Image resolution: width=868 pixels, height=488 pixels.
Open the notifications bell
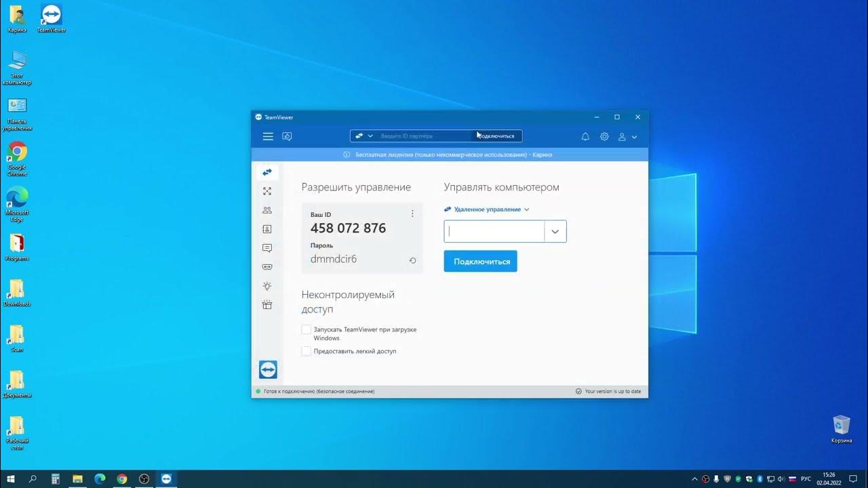(585, 136)
